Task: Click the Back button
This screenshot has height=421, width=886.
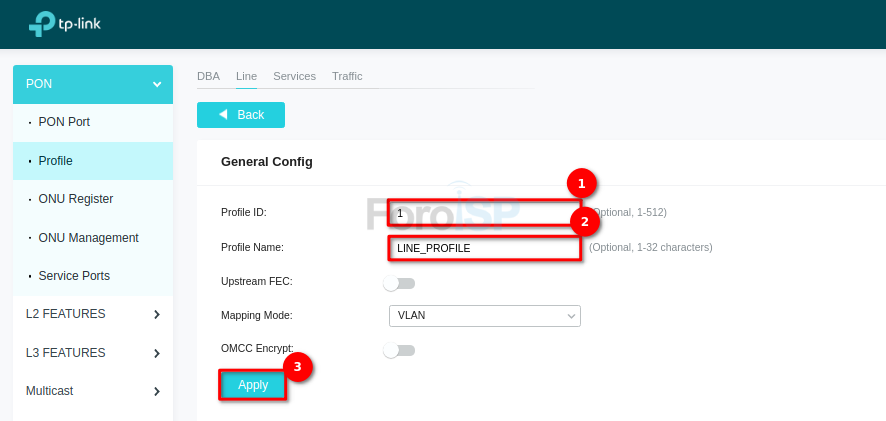Action: (x=241, y=115)
